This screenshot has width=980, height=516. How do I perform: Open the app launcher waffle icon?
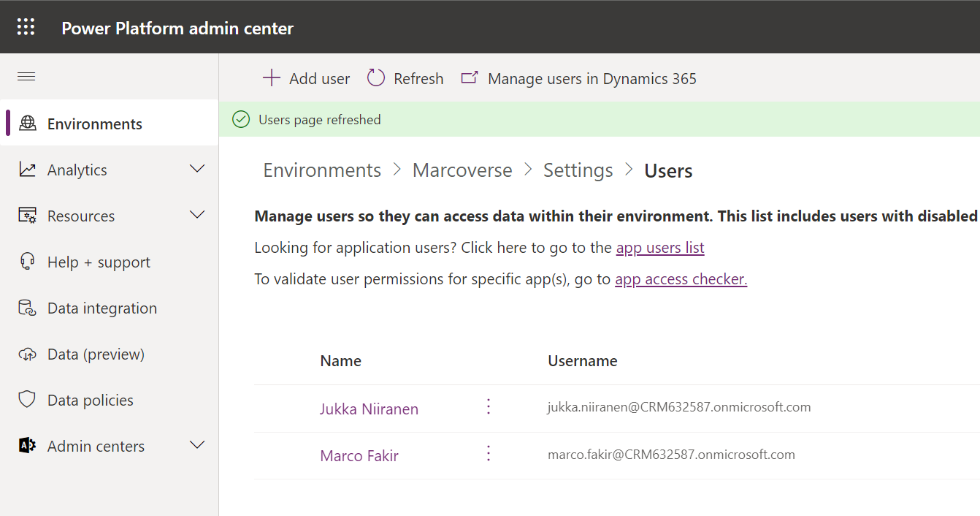[x=26, y=27]
